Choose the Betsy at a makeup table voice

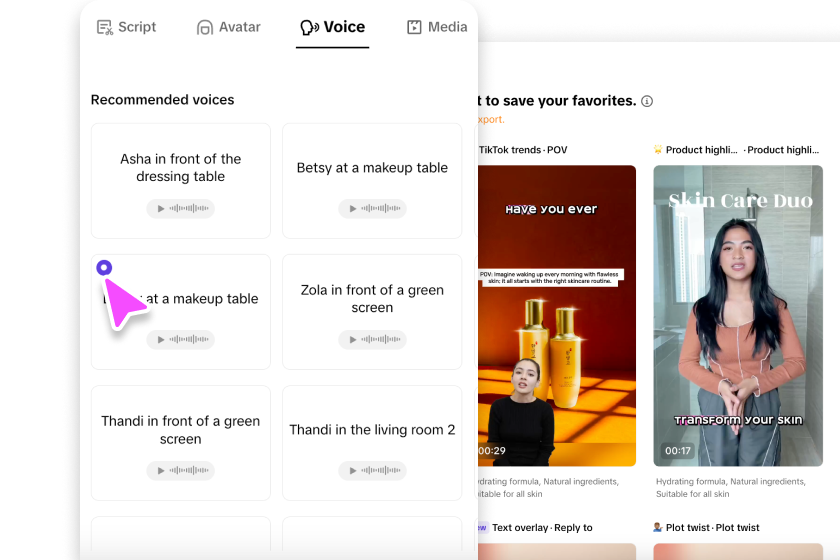click(372, 181)
